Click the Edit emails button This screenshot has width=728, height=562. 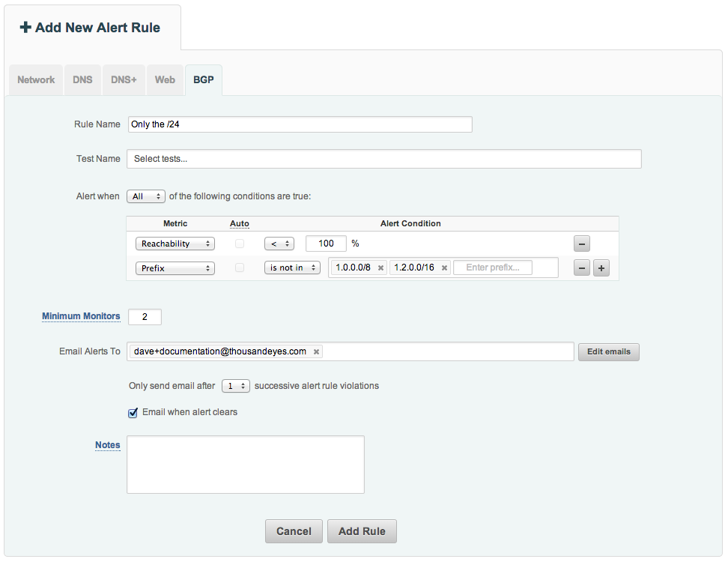coord(609,351)
